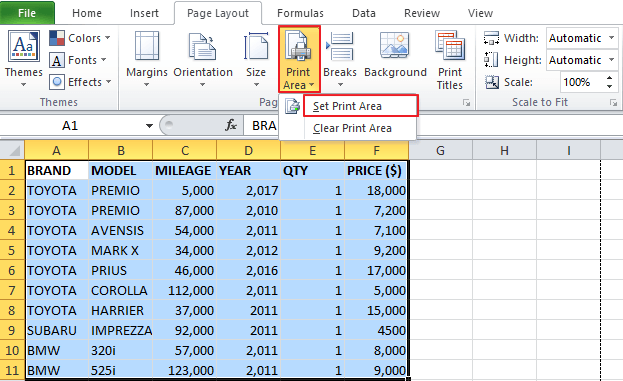Decrease the Scale percentage spinner
The width and height of the screenshot is (623, 381).
(x=610, y=86)
